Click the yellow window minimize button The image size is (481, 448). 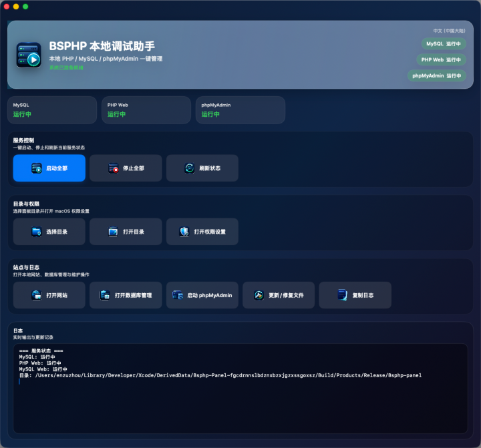pyautogui.click(x=16, y=7)
